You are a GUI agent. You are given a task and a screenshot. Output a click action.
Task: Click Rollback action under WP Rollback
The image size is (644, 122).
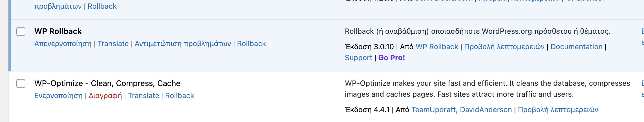(251, 44)
